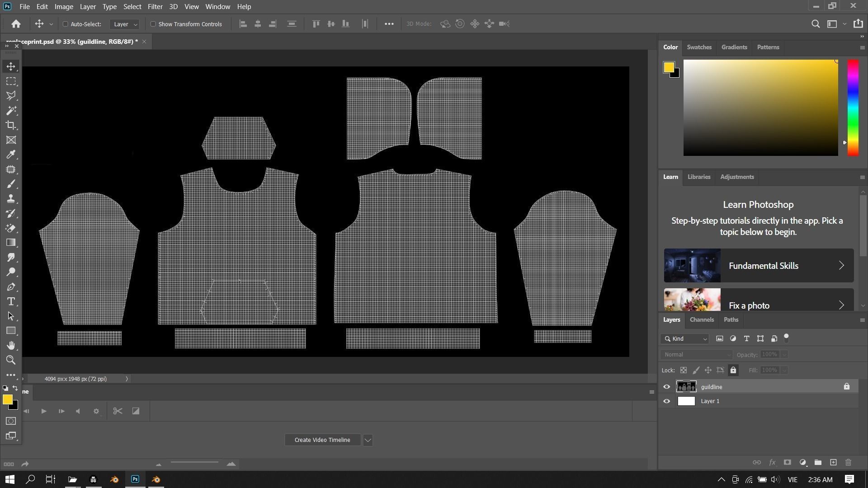Select the Crop tool

click(11, 125)
